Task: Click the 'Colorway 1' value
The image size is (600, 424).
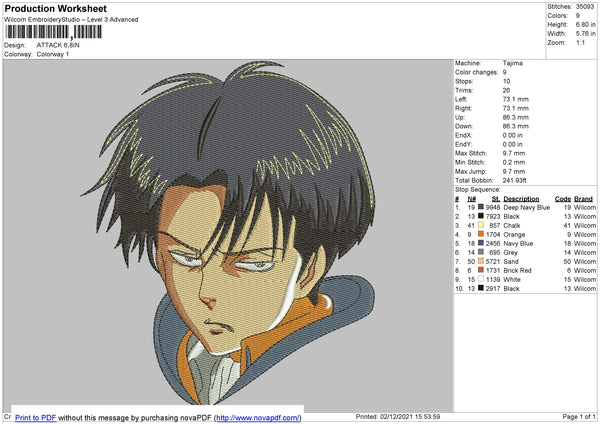Action: 53,54
